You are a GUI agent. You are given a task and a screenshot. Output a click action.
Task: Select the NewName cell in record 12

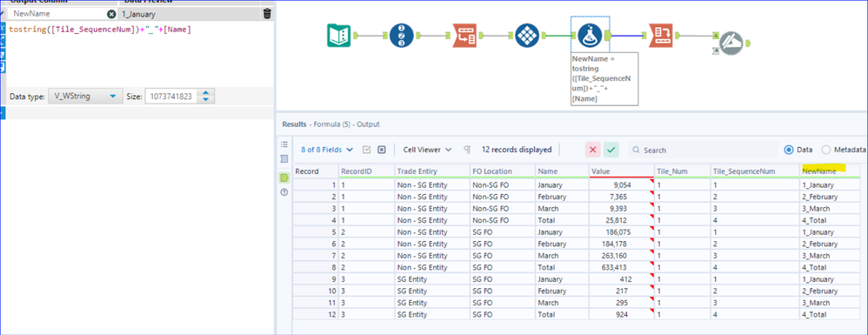(x=830, y=314)
